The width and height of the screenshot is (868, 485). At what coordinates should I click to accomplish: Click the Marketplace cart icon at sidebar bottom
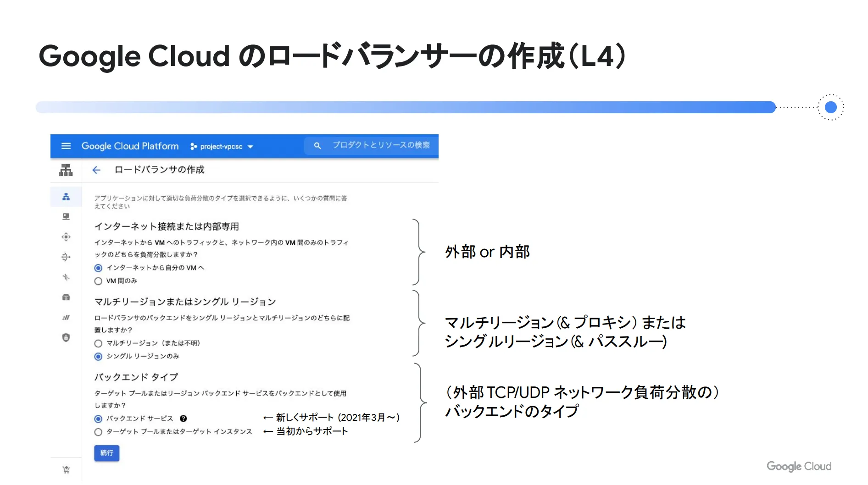click(66, 469)
